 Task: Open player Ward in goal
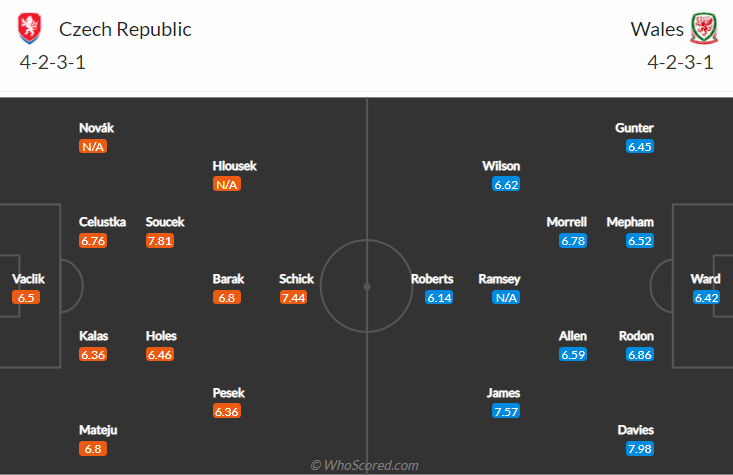(x=705, y=279)
